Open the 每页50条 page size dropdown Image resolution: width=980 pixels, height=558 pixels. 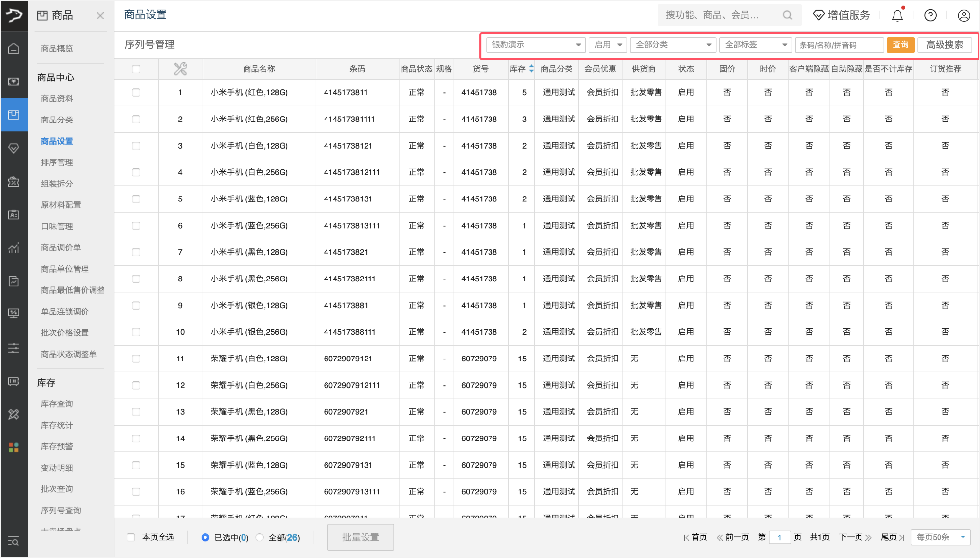coord(940,537)
